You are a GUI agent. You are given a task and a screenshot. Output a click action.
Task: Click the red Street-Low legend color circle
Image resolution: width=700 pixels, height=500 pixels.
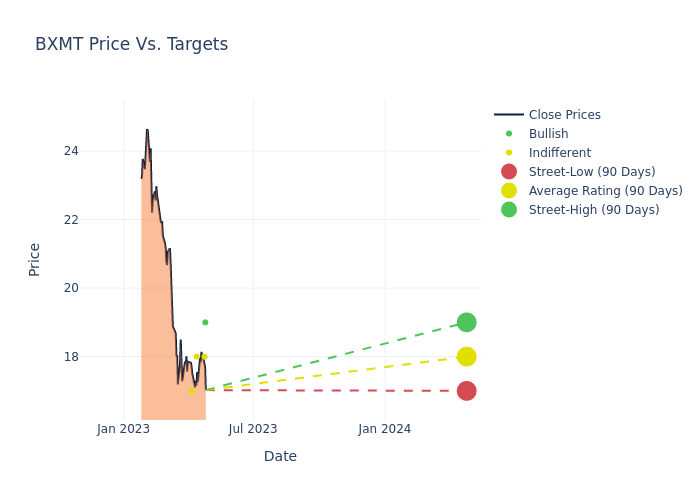509,172
